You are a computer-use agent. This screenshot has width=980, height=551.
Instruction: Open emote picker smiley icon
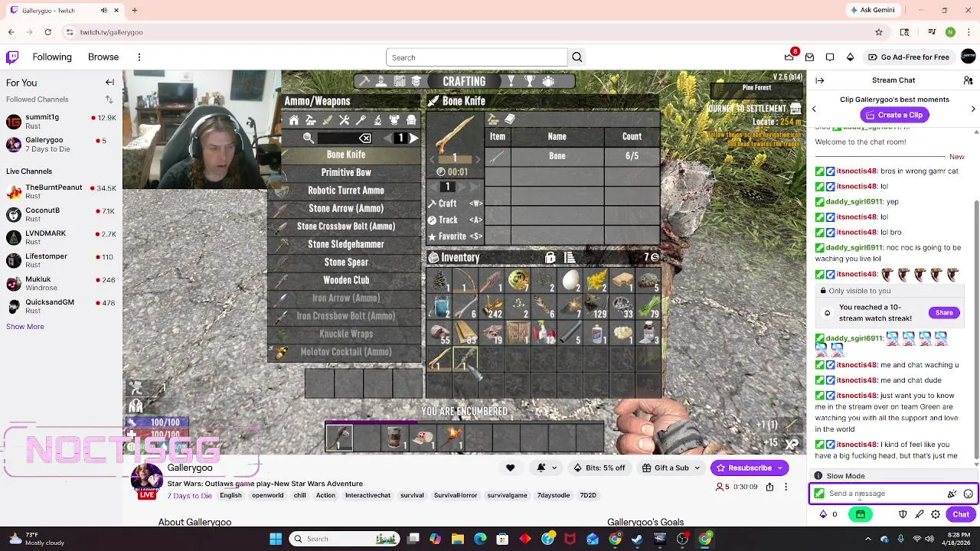[968, 494]
